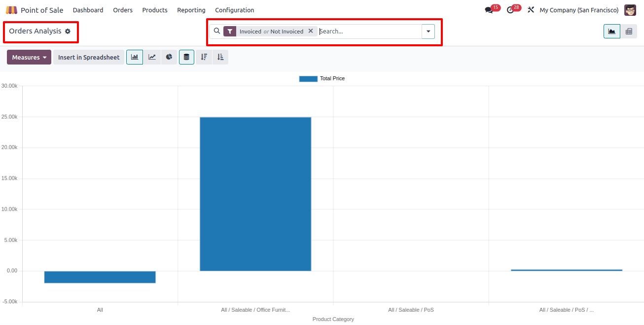Screen dimensions: 644x325
Task: Toggle stacked chart option
Action: click(x=186, y=57)
